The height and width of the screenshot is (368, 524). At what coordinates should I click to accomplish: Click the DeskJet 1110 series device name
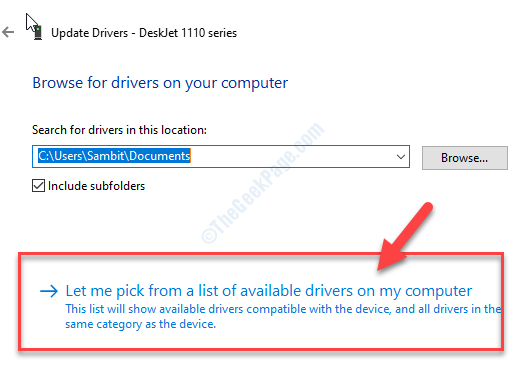[x=188, y=33]
